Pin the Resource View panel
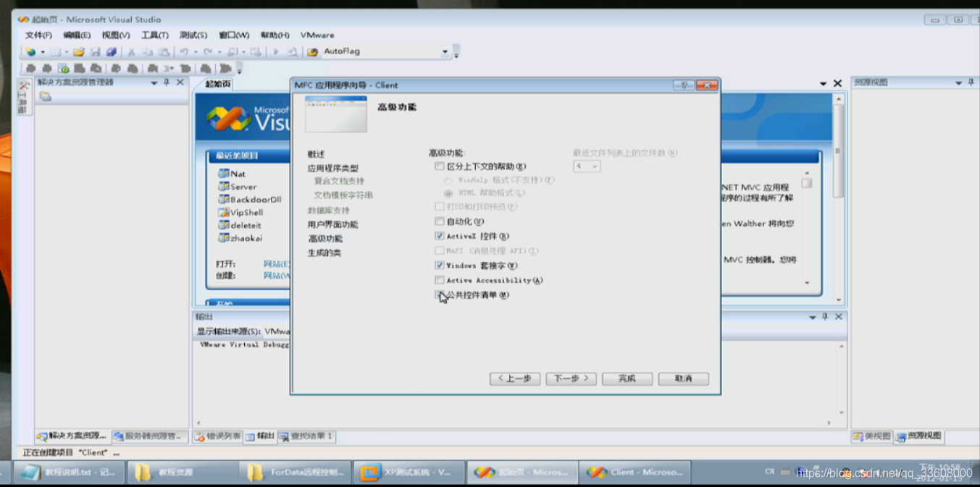Image resolution: width=980 pixels, height=487 pixels. click(971, 82)
